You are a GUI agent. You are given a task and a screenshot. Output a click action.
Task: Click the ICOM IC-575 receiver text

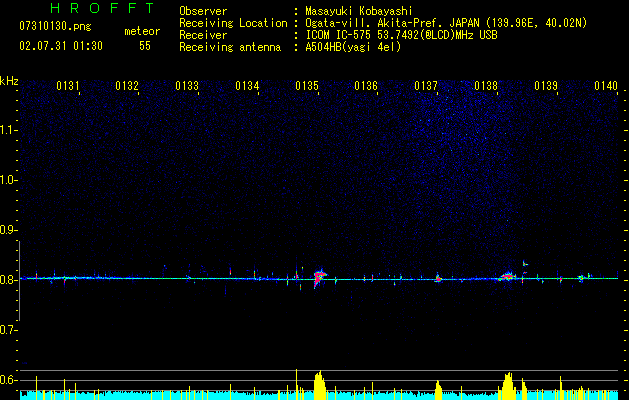(401, 35)
